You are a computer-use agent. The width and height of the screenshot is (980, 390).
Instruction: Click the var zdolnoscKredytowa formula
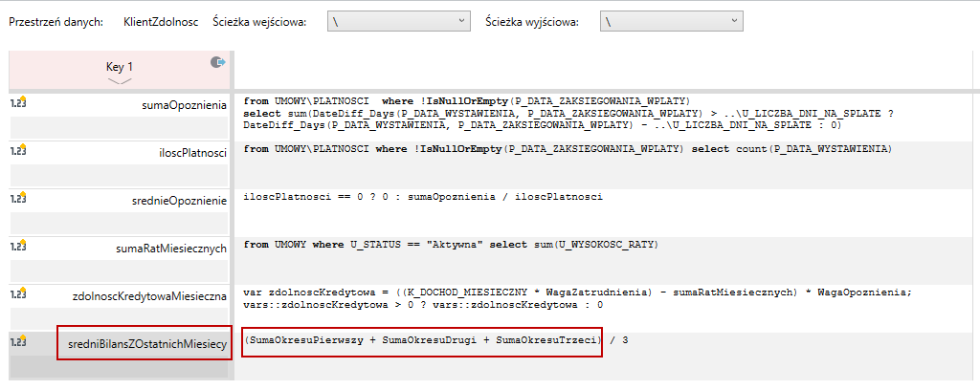coord(578,298)
